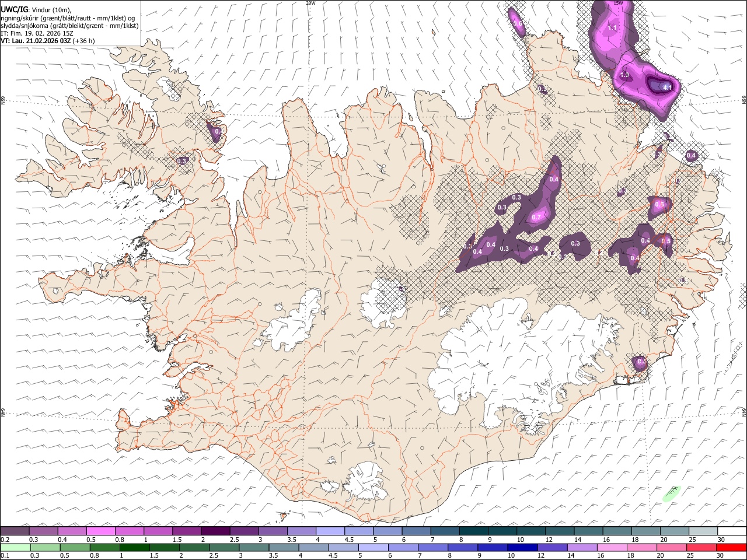
Task: Click the 4.1 precipitation value on the map
Action: [x=668, y=88]
